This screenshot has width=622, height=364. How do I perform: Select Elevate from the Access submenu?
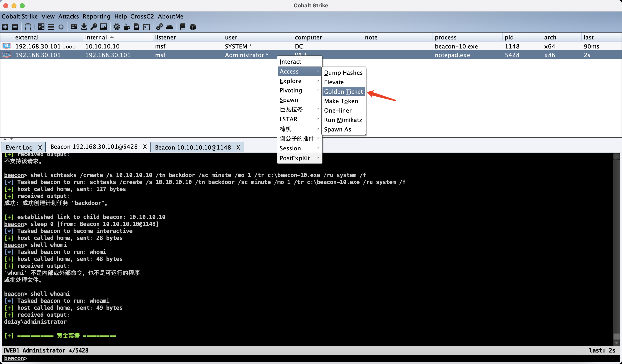343,82
